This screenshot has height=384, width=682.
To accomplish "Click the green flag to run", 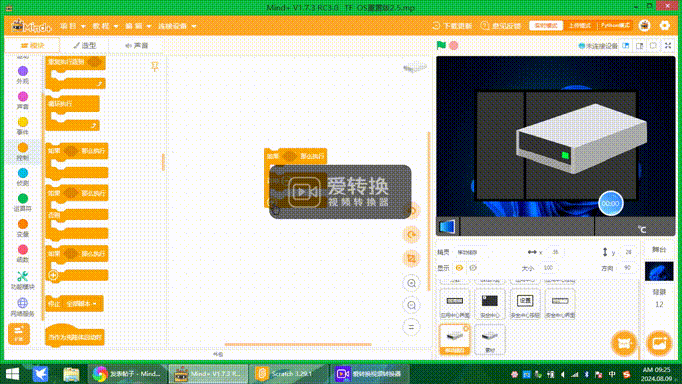I will pyautogui.click(x=441, y=45).
